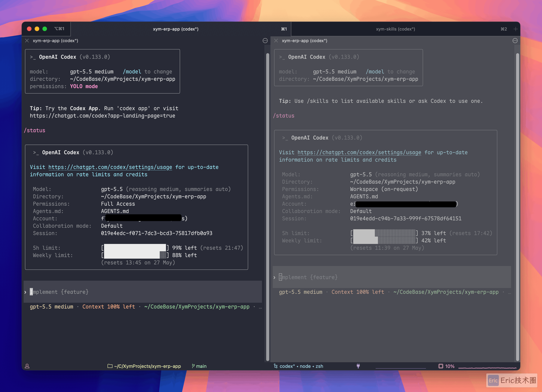The image size is (542, 392).
Task: Click the /model command in left header
Action: tap(132, 72)
